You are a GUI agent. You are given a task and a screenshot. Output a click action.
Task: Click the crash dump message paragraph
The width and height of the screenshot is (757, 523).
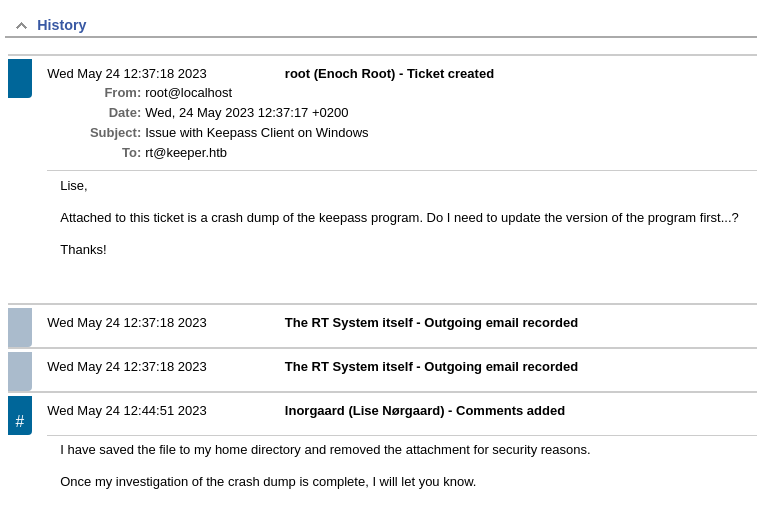(x=399, y=218)
